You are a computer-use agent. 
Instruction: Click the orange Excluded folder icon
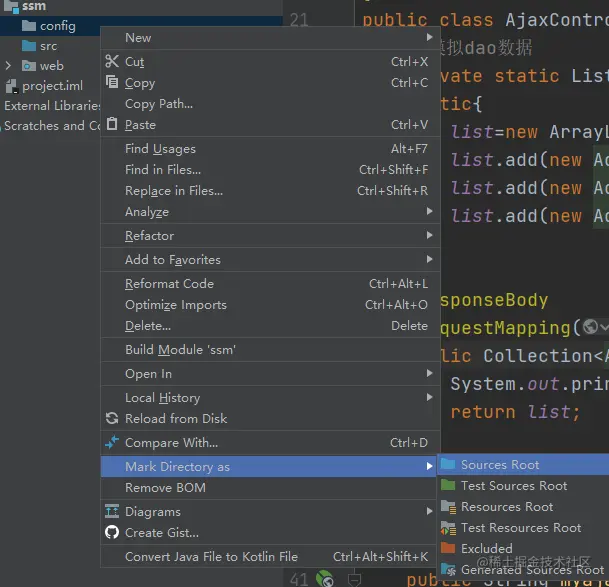pyautogui.click(x=448, y=548)
